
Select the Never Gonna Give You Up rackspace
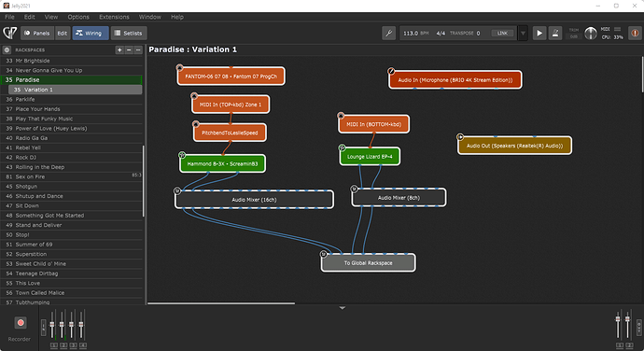coord(72,70)
